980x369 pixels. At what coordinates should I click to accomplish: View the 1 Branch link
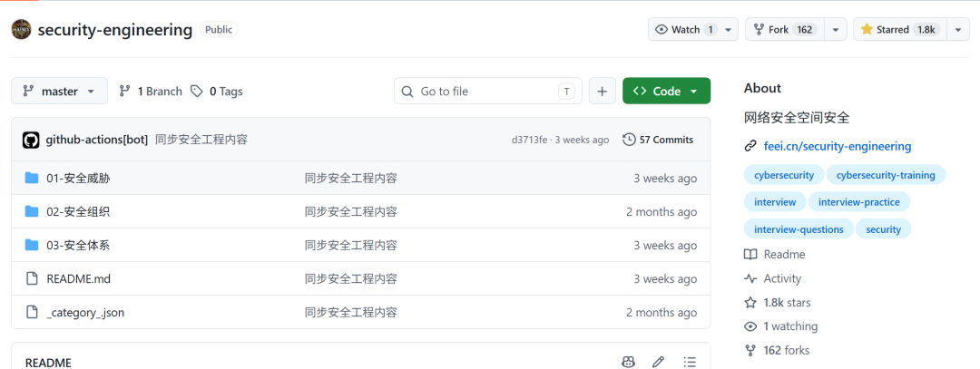pos(151,92)
